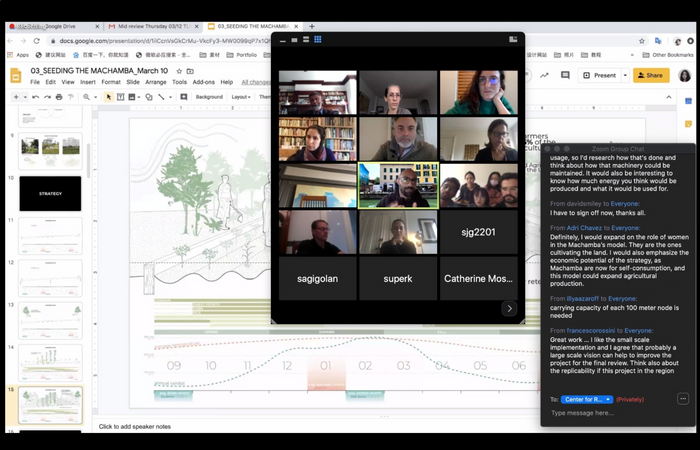Open the Edit menu
The image size is (700, 450).
click(x=50, y=82)
